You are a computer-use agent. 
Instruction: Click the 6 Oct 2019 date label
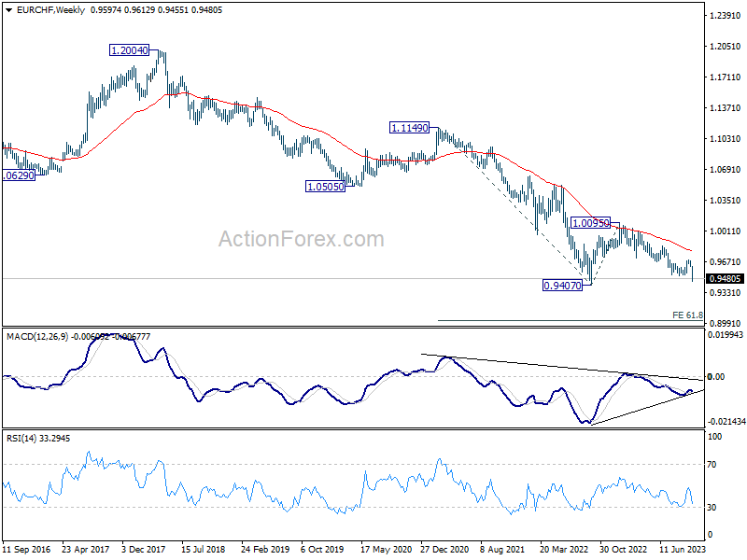click(x=322, y=550)
